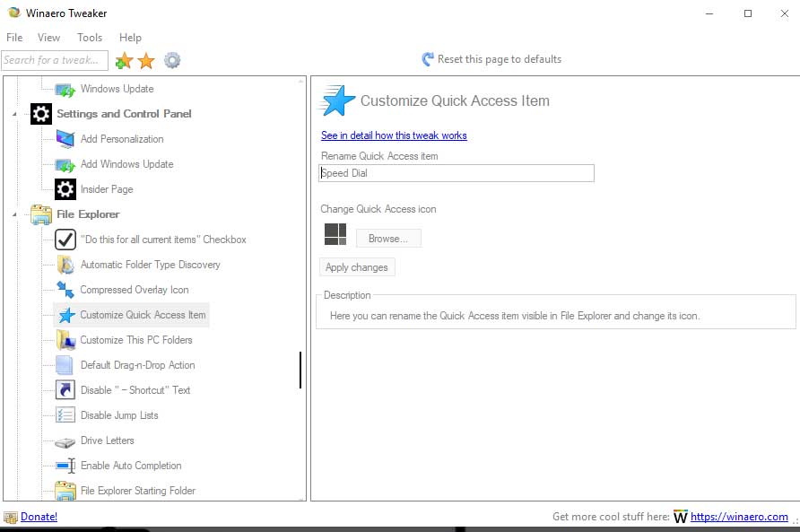Click the Add Windows Update icon

click(x=65, y=164)
